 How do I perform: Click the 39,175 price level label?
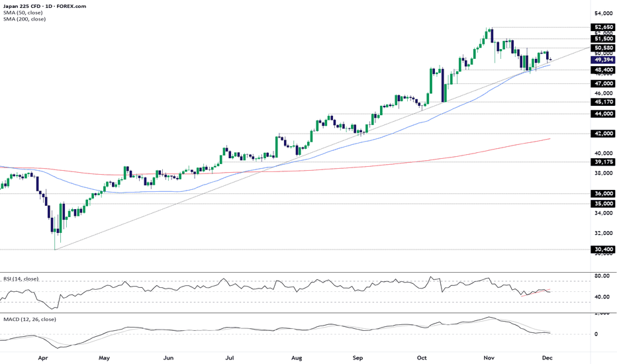(604, 161)
